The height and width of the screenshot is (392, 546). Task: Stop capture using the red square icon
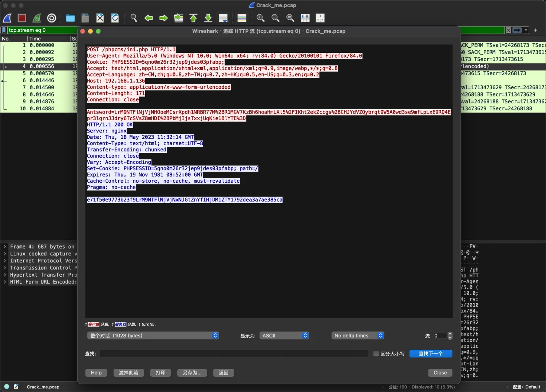22,18
